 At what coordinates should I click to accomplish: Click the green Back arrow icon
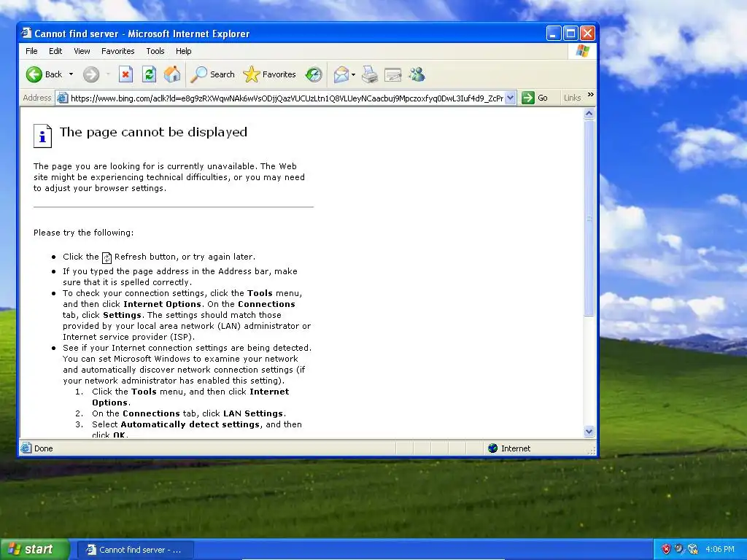click(x=34, y=74)
